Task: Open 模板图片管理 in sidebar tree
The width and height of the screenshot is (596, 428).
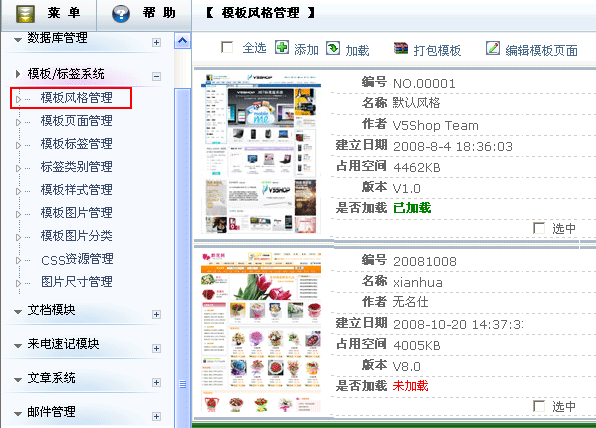Action: click(76, 212)
